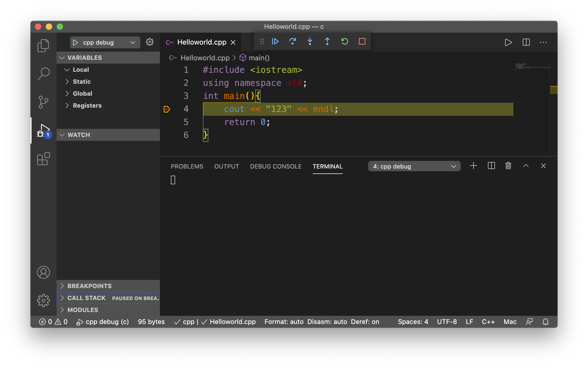Click cpp debug (c) in status bar
588x368 pixels.
coord(102,322)
